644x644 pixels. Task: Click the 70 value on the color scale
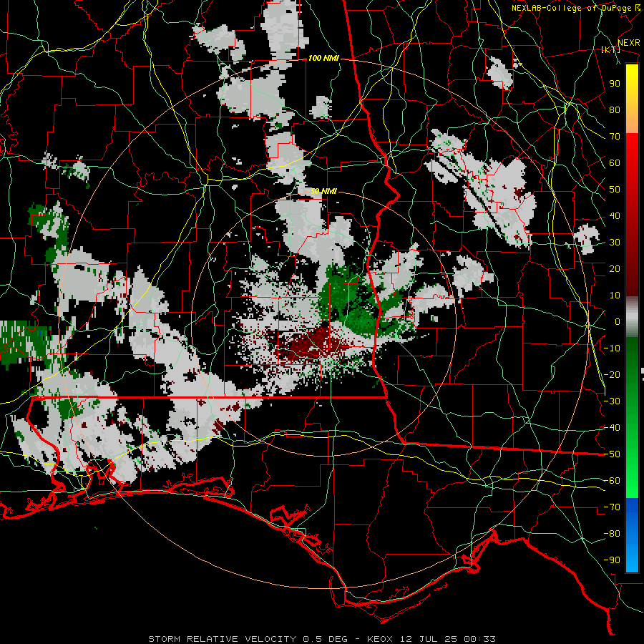tap(615, 137)
